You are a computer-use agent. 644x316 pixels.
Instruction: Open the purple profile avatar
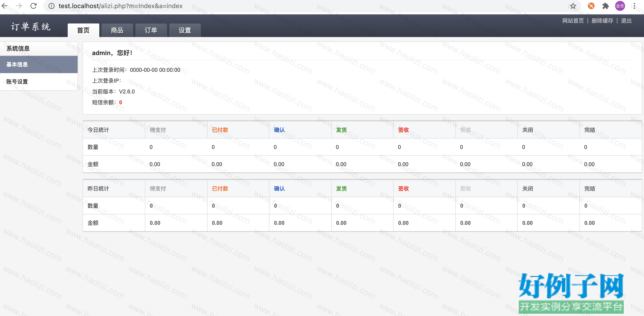pos(620,6)
